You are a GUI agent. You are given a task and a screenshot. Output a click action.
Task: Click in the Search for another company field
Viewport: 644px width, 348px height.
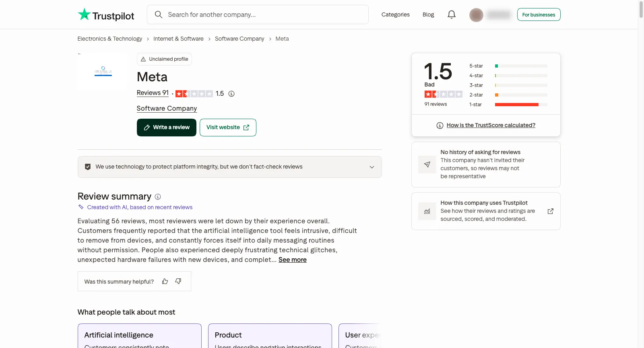click(x=258, y=14)
